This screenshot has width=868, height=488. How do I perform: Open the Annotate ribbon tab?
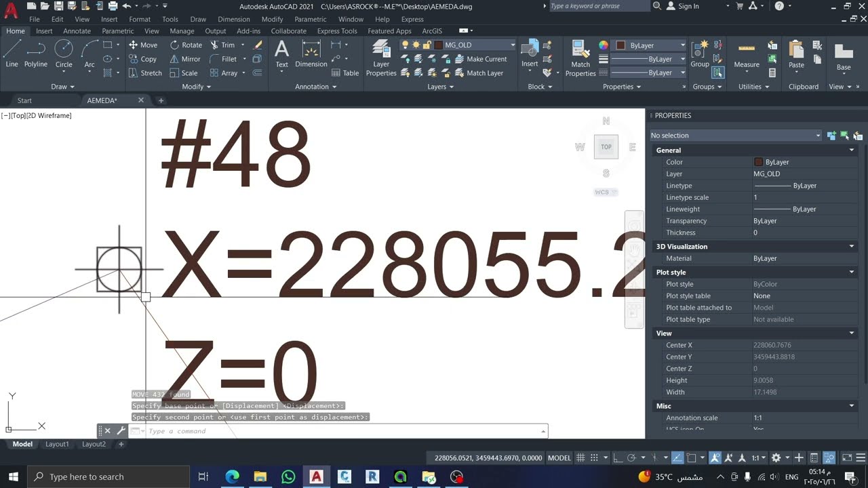click(77, 31)
